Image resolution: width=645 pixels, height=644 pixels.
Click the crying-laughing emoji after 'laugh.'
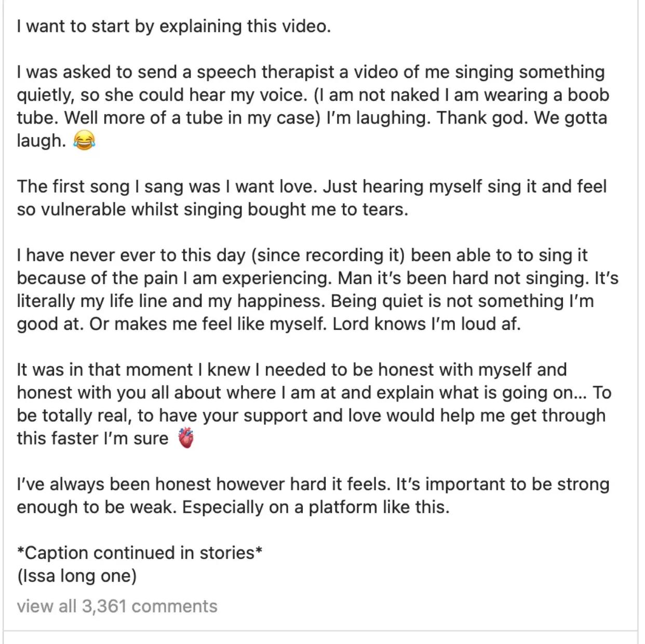click(x=85, y=141)
